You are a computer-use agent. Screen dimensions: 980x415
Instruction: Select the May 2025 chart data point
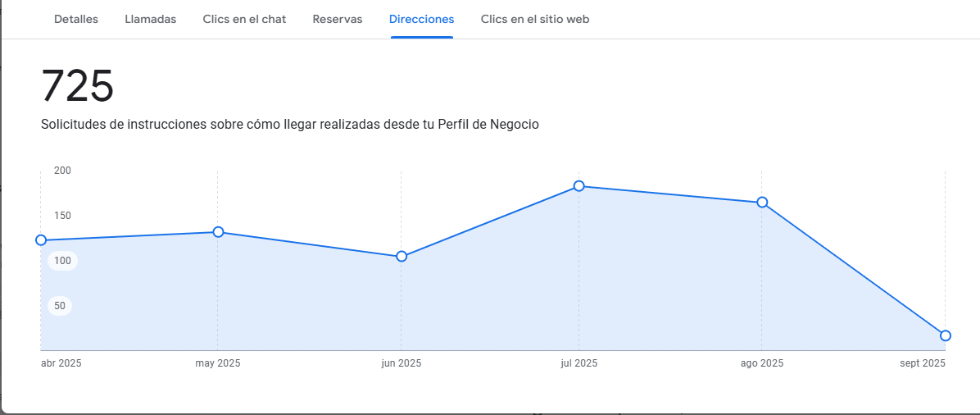pyautogui.click(x=218, y=232)
